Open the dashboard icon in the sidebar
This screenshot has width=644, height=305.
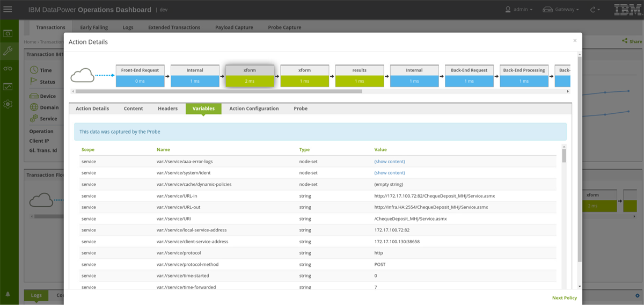pos(8,33)
